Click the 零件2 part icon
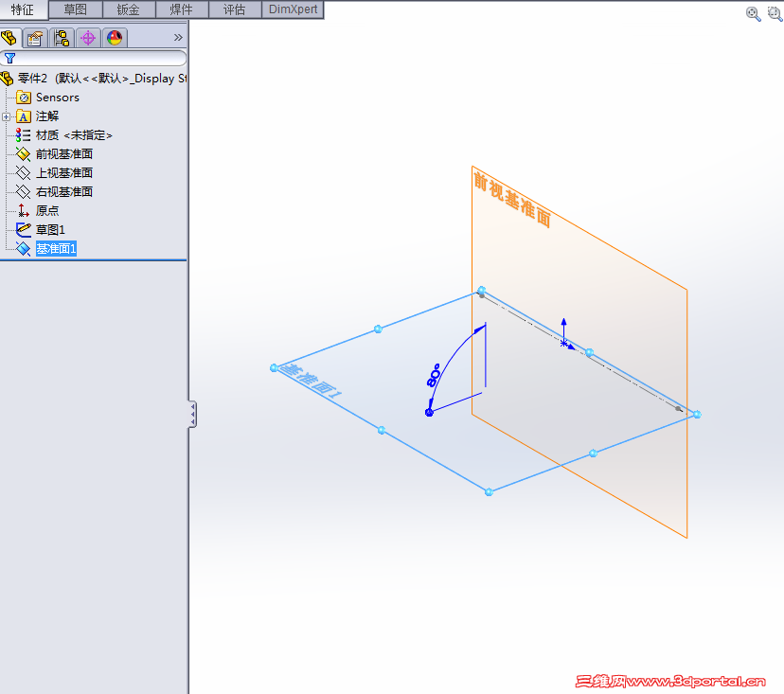This screenshot has width=784, height=694. pyautogui.click(x=7, y=79)
